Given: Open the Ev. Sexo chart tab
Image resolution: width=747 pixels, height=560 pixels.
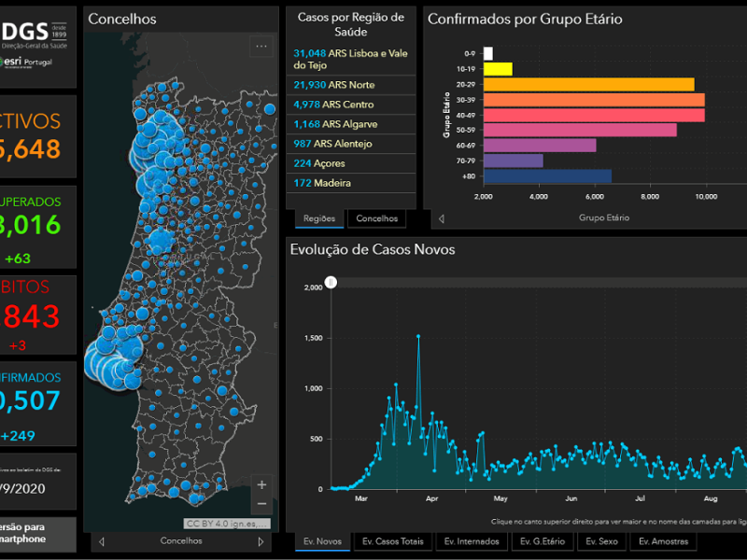Looking at the screenshot, I should tap(603, 541).
